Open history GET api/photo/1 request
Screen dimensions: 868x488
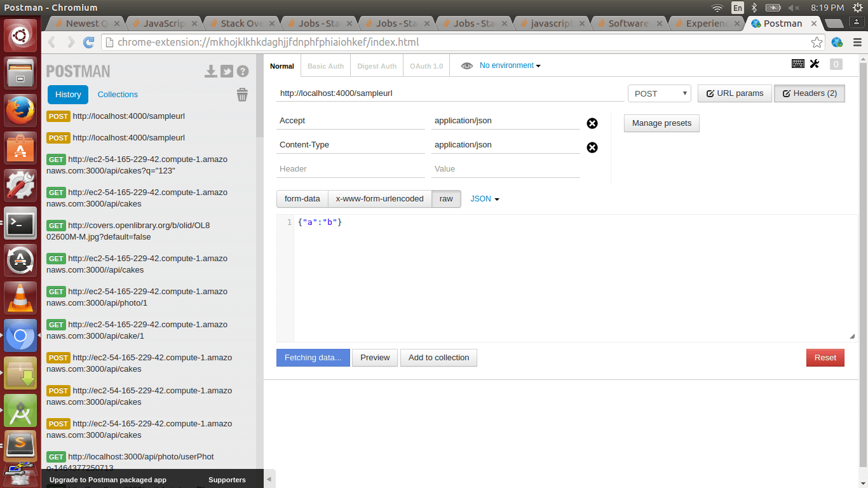pyautogui.click(x=137, y=297)
